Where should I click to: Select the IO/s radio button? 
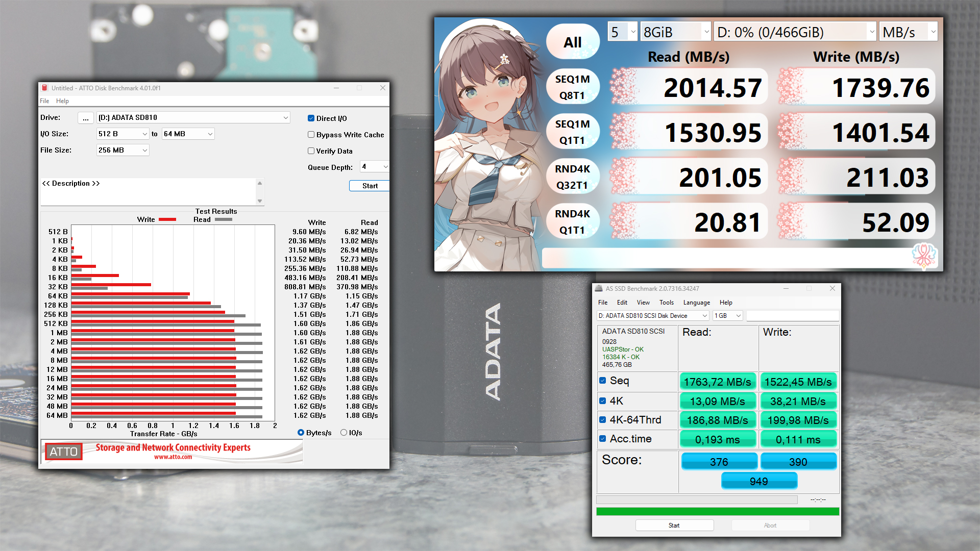click(x=344, y=433)
